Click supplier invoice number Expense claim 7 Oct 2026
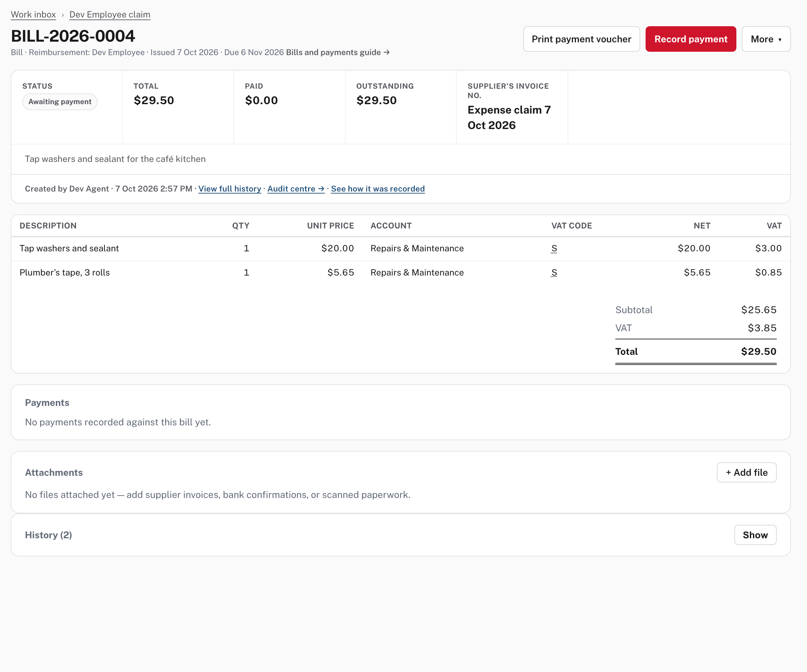 [509, 118]
